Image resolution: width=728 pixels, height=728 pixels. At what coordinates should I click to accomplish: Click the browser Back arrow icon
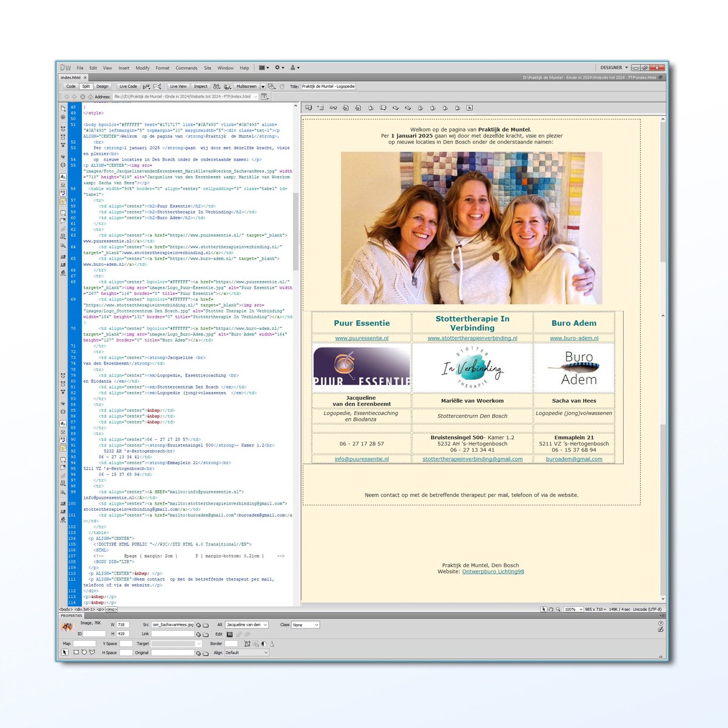[66, 96]
